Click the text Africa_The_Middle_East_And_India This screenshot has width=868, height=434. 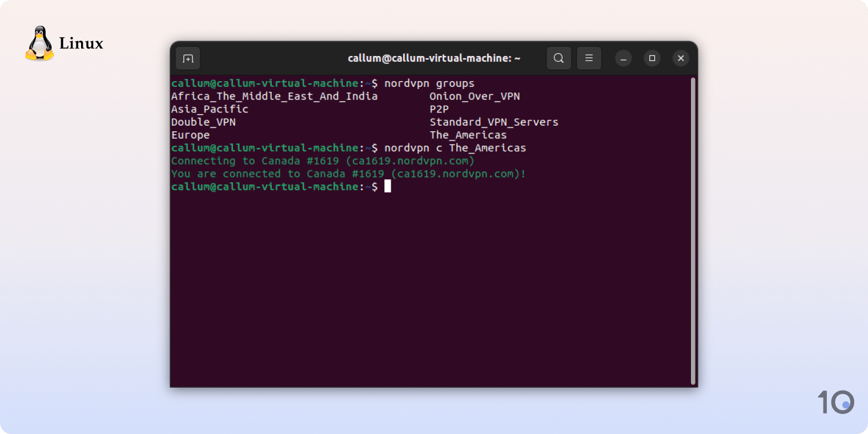274,97
